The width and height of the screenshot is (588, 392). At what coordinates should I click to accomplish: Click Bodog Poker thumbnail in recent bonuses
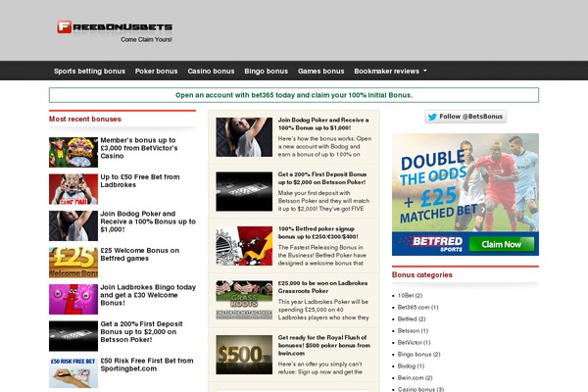click(x=73, y=225)
